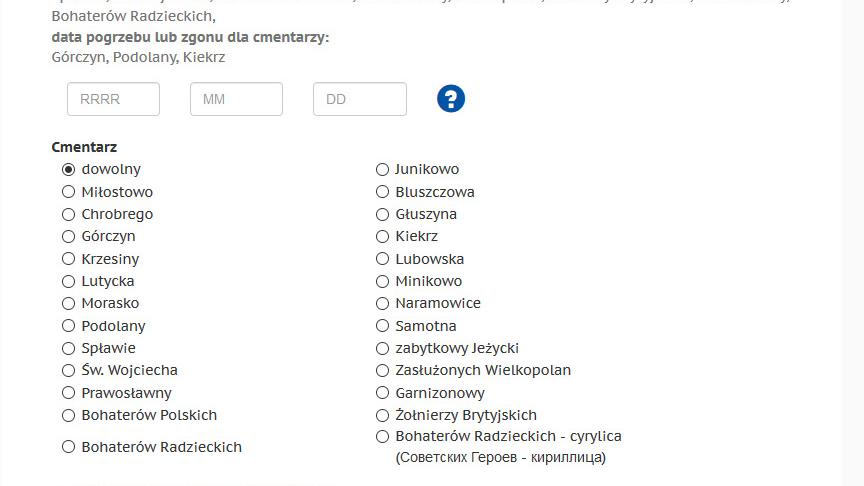864x486 pixels.
Task: Select Bohaterów Polskich radio button
Action: coord(69,415)
